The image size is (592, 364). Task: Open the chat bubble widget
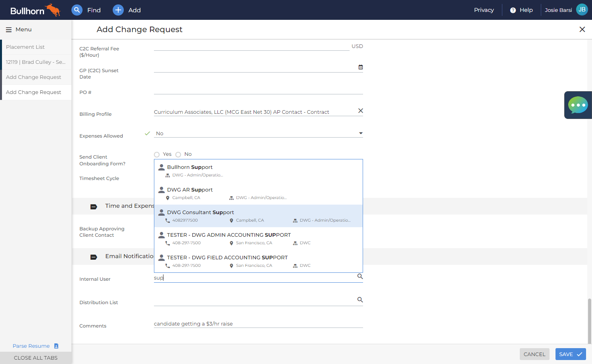[578, 105]
